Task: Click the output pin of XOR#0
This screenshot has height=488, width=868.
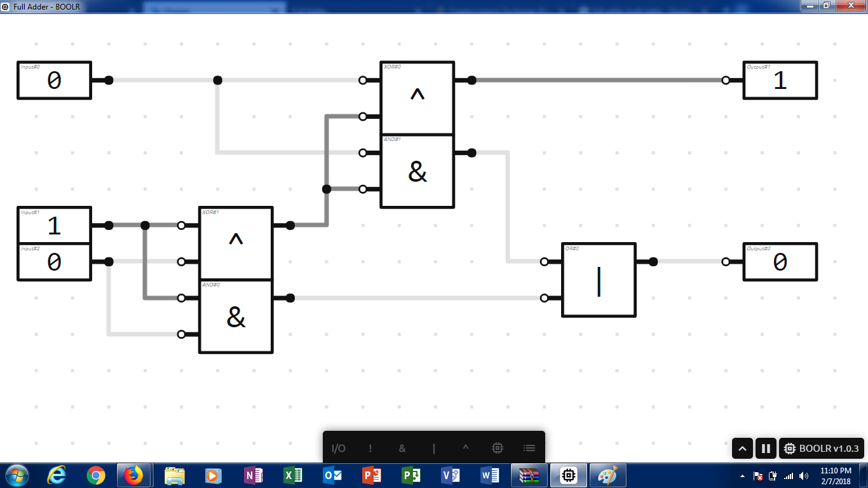Action: pos(471,80)
